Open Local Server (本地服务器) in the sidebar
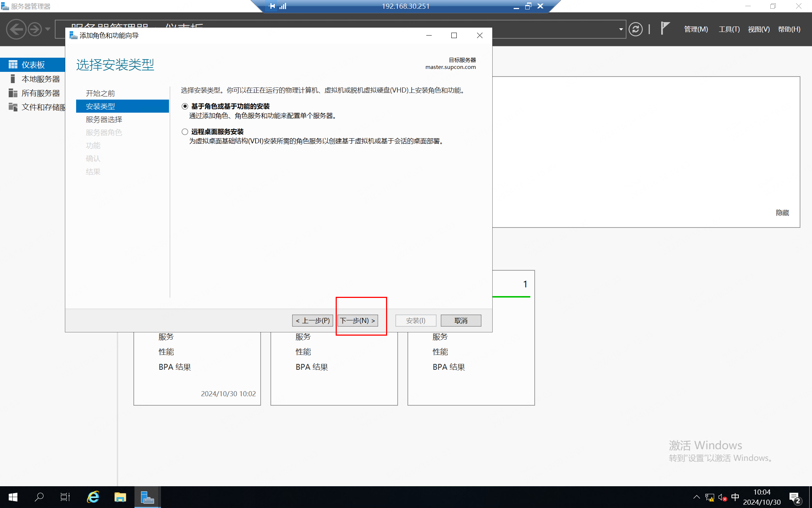 (x=40, y=79)
